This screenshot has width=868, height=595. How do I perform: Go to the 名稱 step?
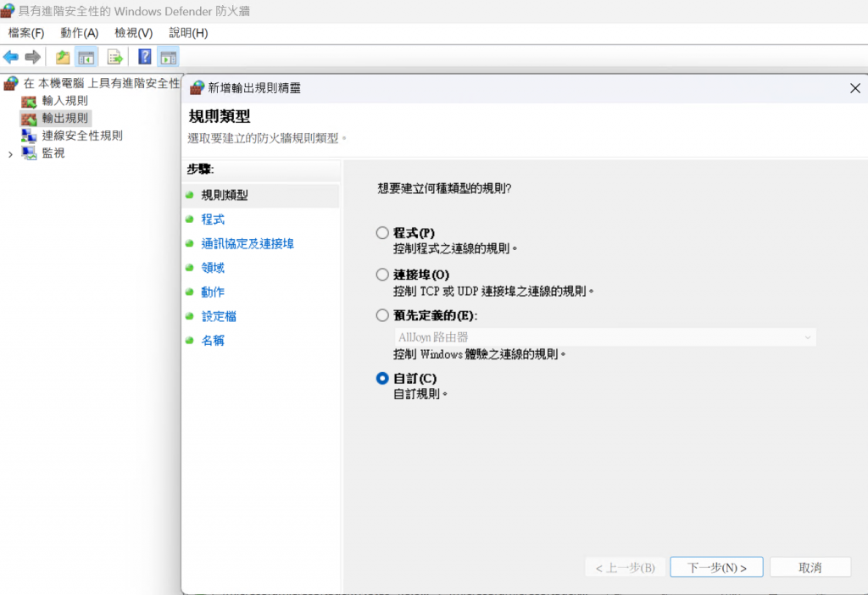pos(213,341)
